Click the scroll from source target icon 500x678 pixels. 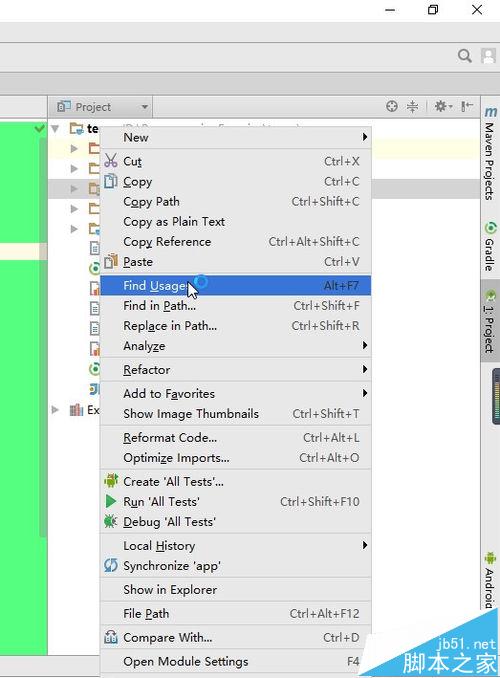point(392,106)
